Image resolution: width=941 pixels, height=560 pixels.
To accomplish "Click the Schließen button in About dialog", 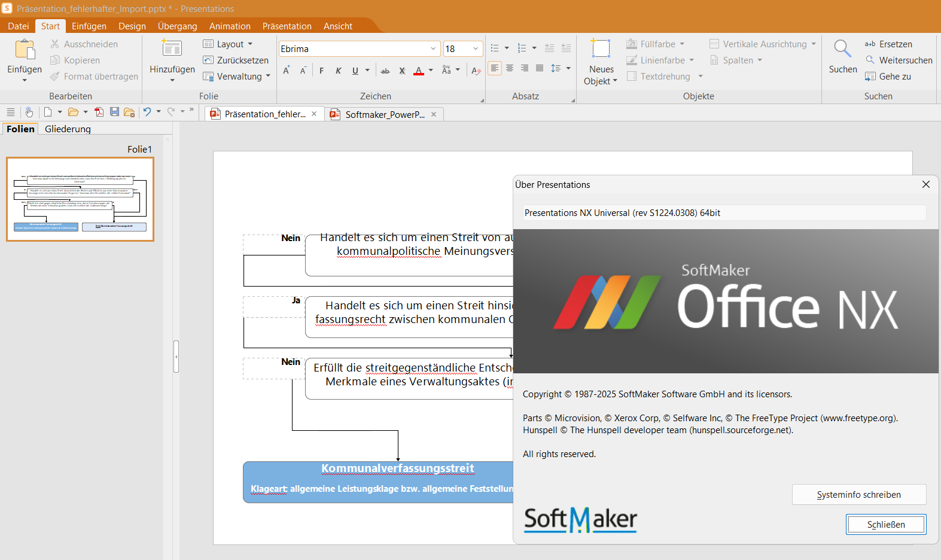I will [x=886, y=525].
